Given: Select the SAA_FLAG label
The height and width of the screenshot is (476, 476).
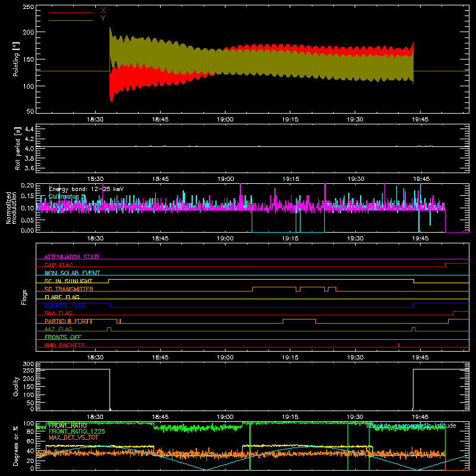Looking at the screenshot, I should [58, 313].
